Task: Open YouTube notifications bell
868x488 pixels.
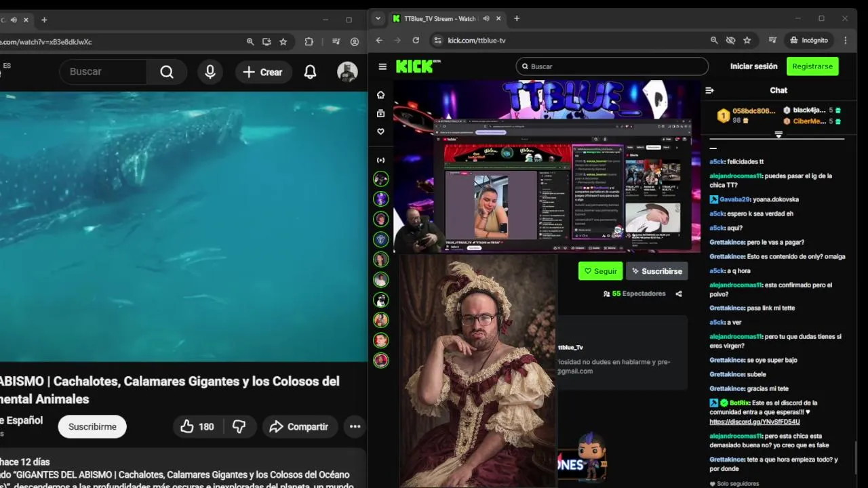Action: tap(310, 72)
